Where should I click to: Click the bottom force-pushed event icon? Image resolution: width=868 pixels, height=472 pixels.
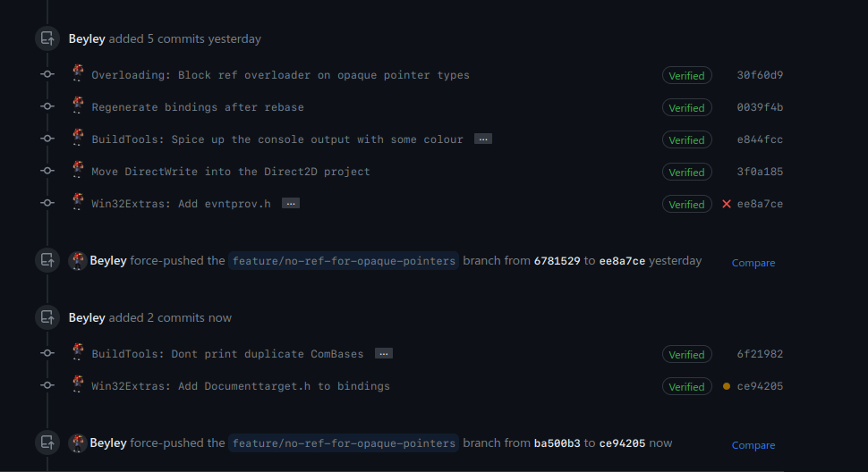pos(47,442)
